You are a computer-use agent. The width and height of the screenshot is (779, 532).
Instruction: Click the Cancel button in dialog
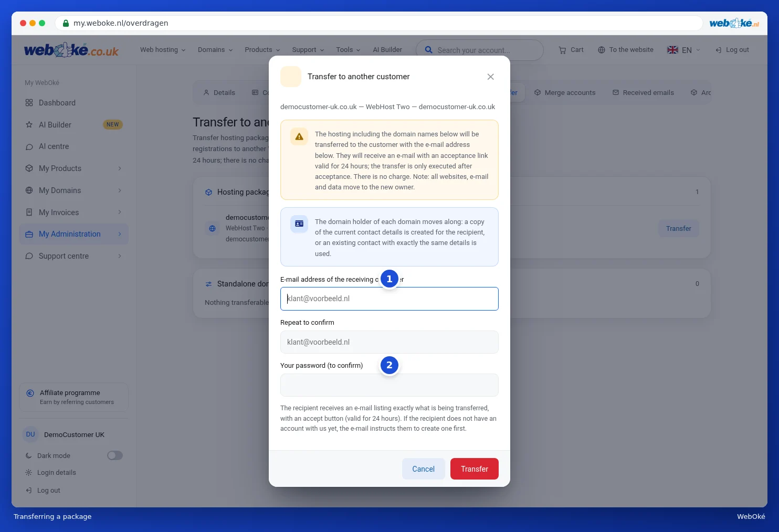[x=424, y=469]
